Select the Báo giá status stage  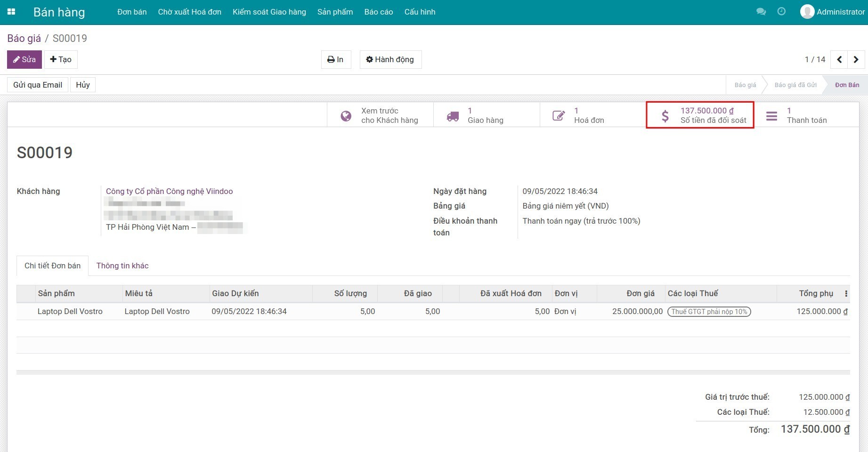745,85
